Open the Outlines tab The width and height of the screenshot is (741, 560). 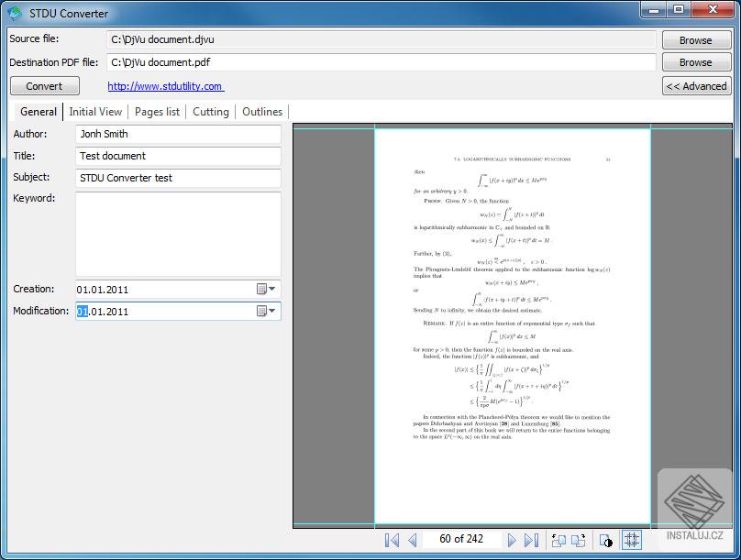[262, 112]
